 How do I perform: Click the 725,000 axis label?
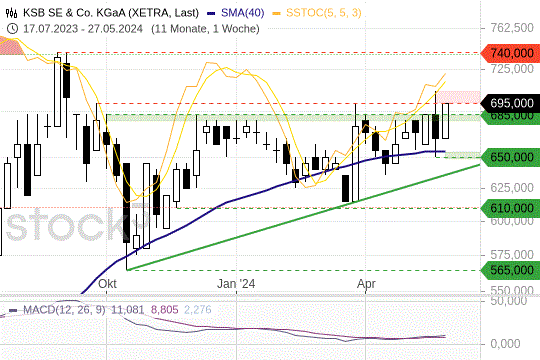pos(512,69)
